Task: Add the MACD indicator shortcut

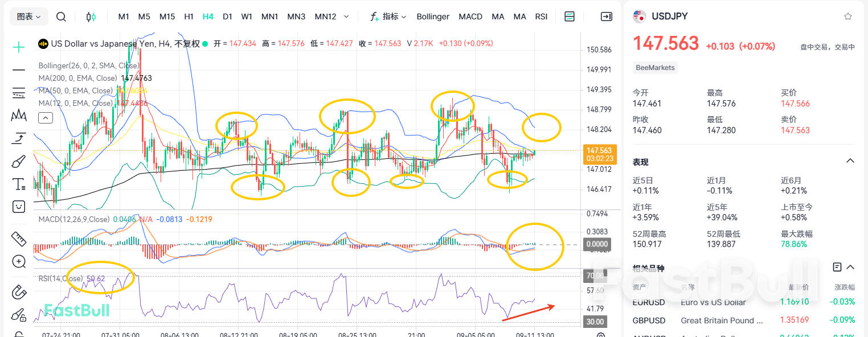Action: 470,17
